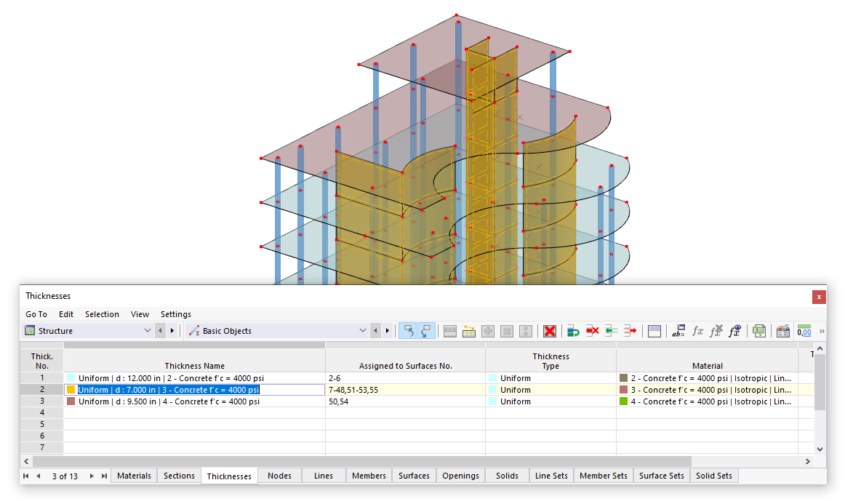This screenshot has height=504, width=845.
Task: Toggle the second blue selection arrow icon
Action: coord(425,330)
